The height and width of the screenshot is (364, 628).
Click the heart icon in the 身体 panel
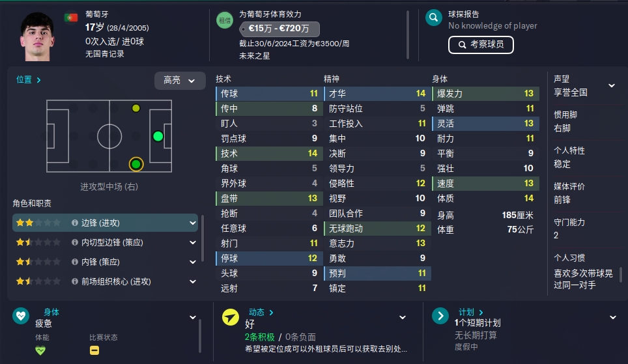coord(21,316)
